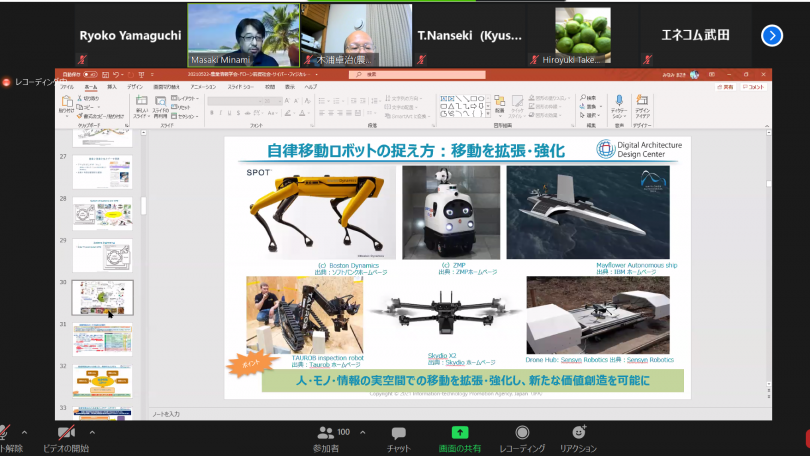Expand the shapes gallery more arrow
The height and width of the screenshot is (456, 810).
[x=488, y=115]
